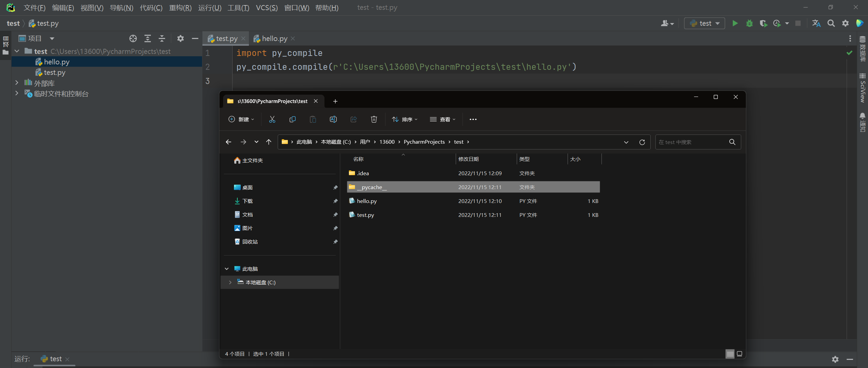Open the test run configuration dropdown
868x368 pixels.
705,23
